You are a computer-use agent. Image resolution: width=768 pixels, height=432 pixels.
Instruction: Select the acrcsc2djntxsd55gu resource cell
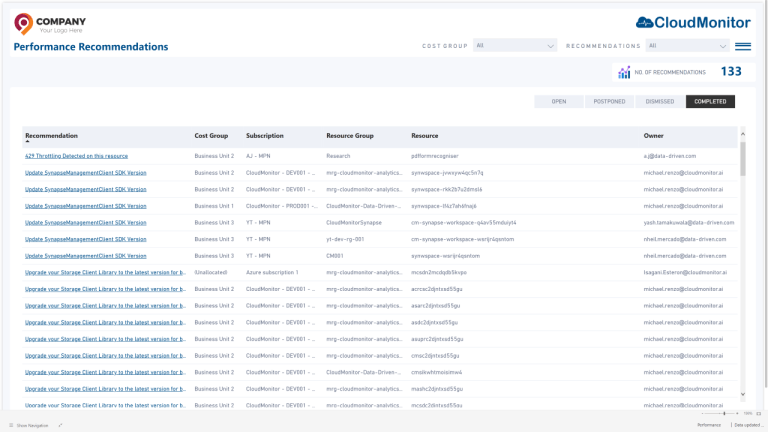tap(437, 289)
